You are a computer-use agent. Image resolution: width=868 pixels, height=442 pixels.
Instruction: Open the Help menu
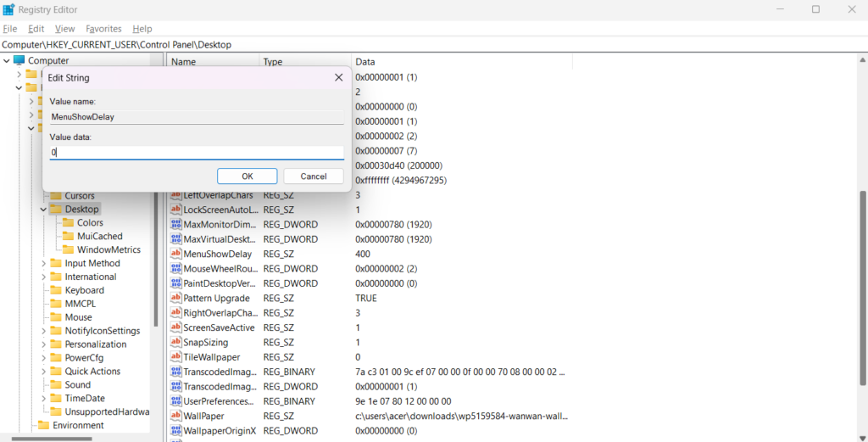tap(142, 29)
